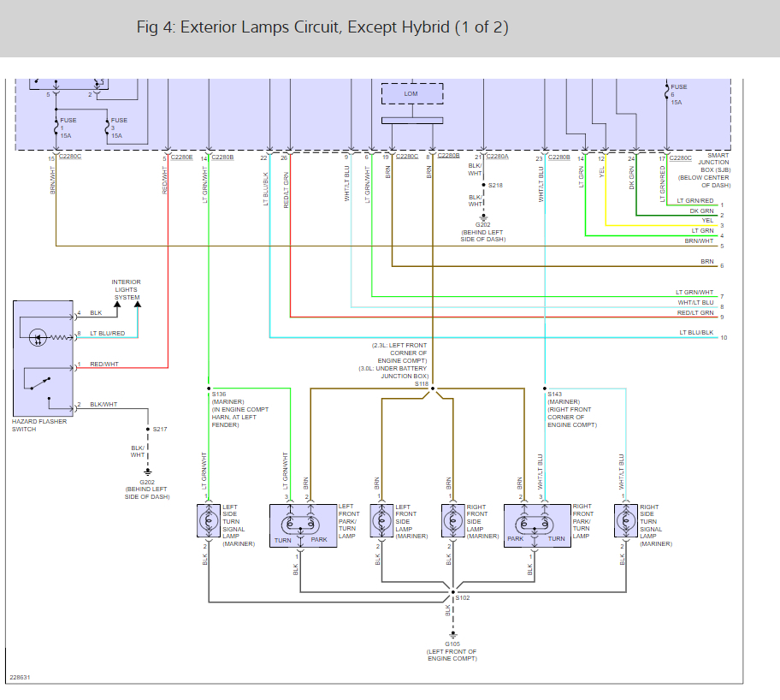This screenshot has height=700, width=780.
Task: Click the Left Front Park/Turn Lamp symbol
Action: [x=303, y=525]
